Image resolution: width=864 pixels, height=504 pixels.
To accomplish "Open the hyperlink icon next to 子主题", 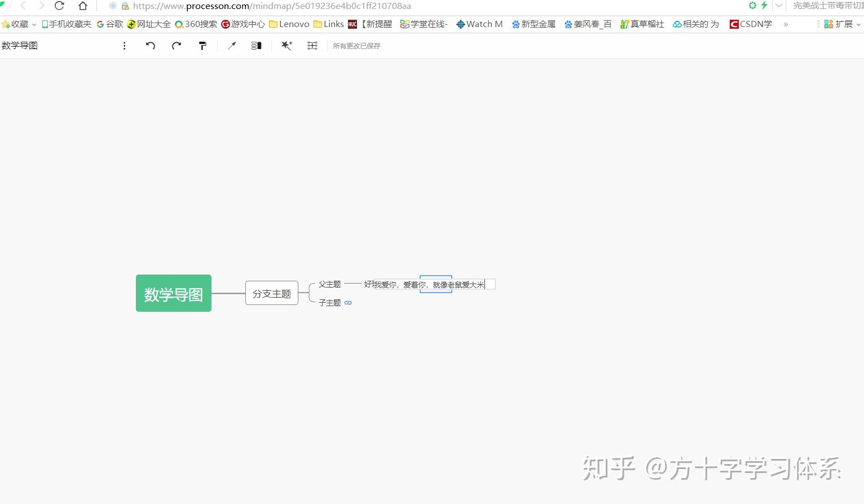I will pyautogui.click(x=348, y=303).
